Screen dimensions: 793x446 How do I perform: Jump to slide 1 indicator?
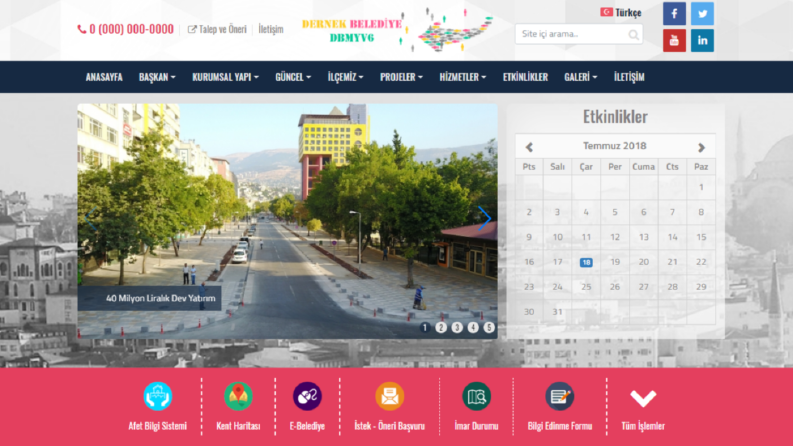(x=425, y=328)
